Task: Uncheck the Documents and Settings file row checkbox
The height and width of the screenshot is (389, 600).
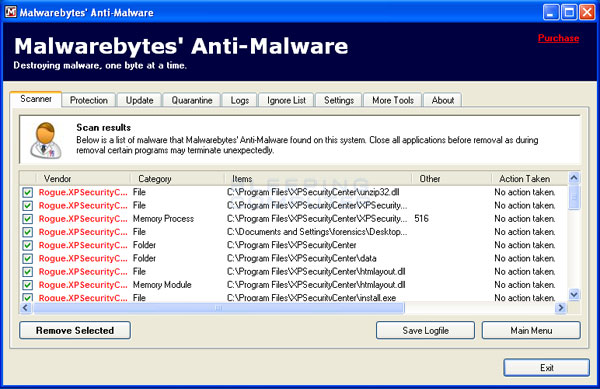Action: point(28,232)
